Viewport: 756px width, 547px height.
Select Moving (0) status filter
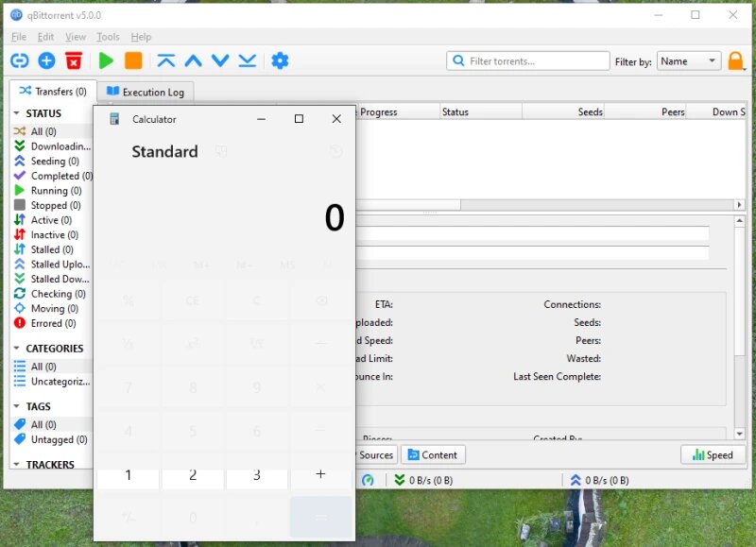coord(52,308)
